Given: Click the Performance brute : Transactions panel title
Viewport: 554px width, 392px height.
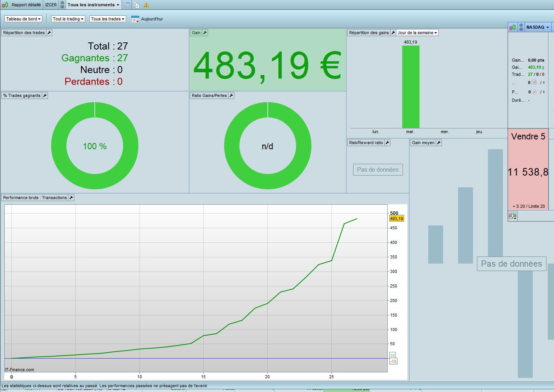Looking at the screenshot, I should (x=35, y=198).
